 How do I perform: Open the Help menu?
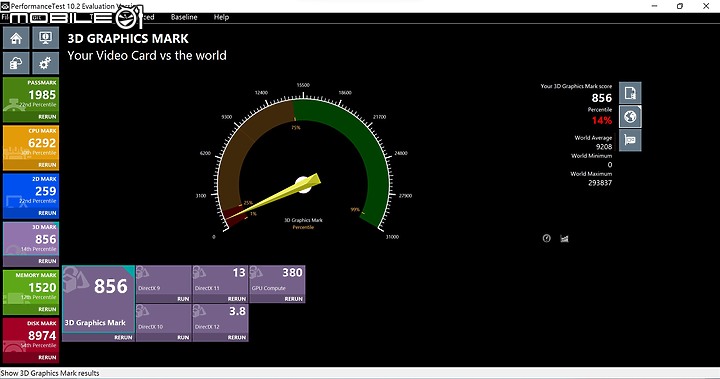point(221,17)
